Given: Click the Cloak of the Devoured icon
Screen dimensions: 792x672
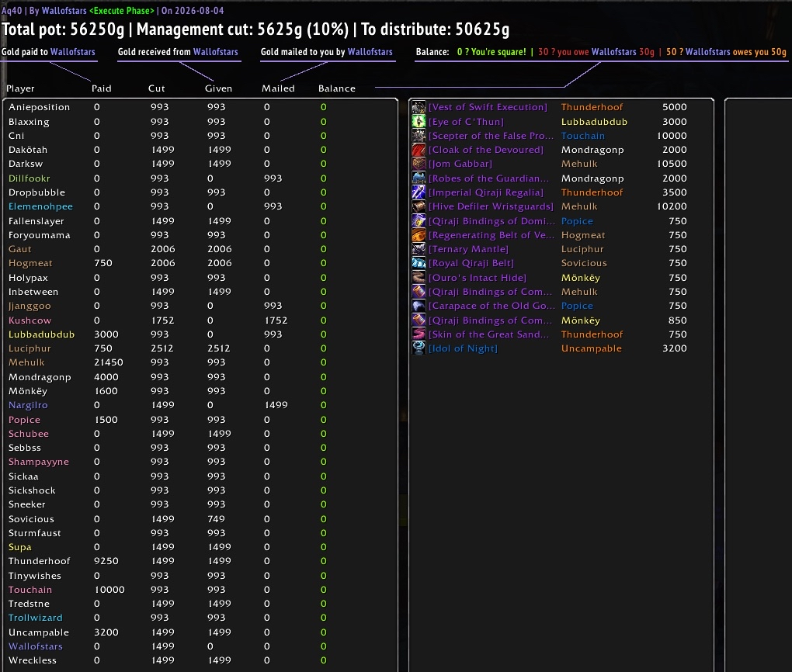Looking at the screenshot, I should [x=419, y=150].
